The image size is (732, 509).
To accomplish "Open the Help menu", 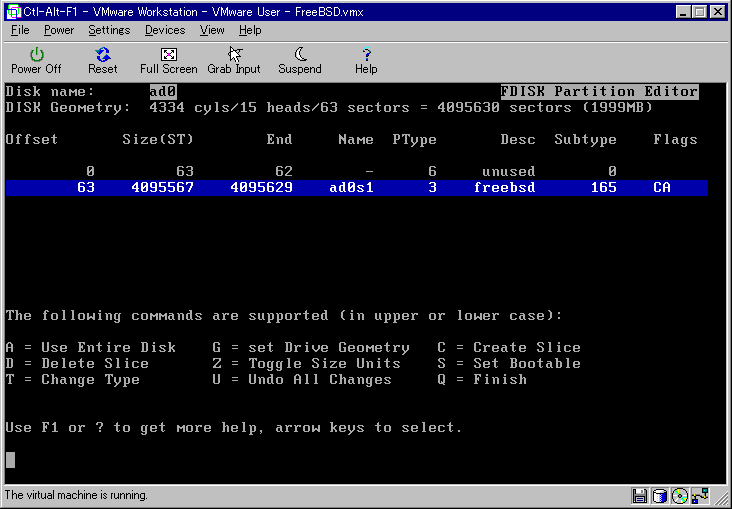I will 250,30.
